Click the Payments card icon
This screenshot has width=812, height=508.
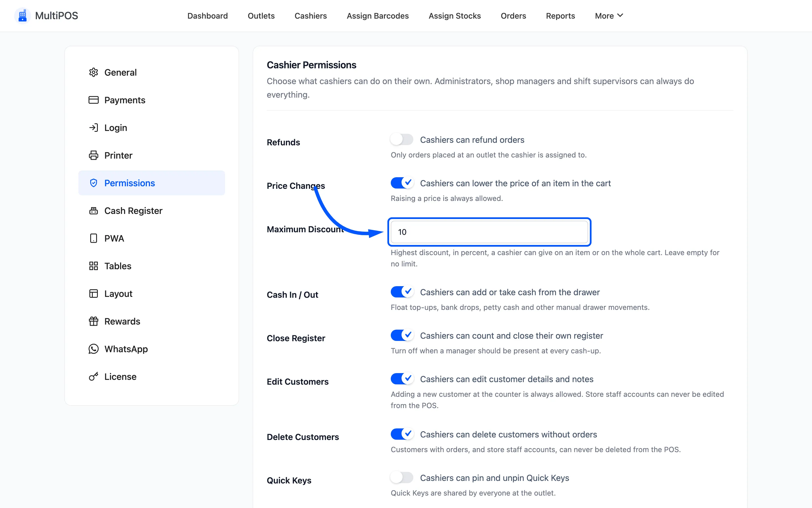pos(93,100)
